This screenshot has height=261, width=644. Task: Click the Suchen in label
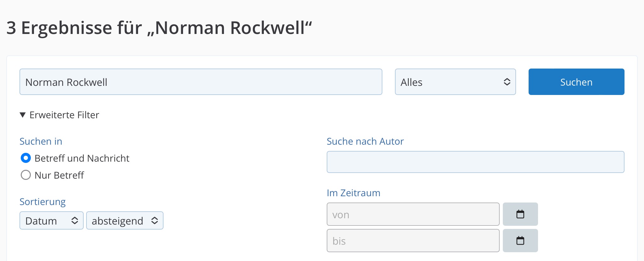pyautogui.click(x=41, y=141)
